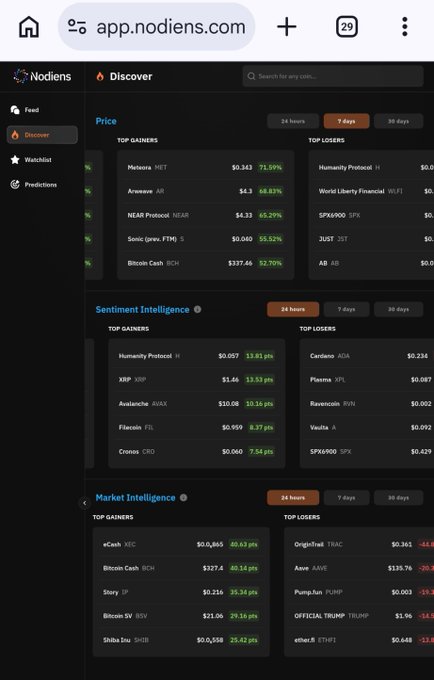Open JUST JST row
The width and height of the screenshot is (434, 680).
click(x=373, y=239)
